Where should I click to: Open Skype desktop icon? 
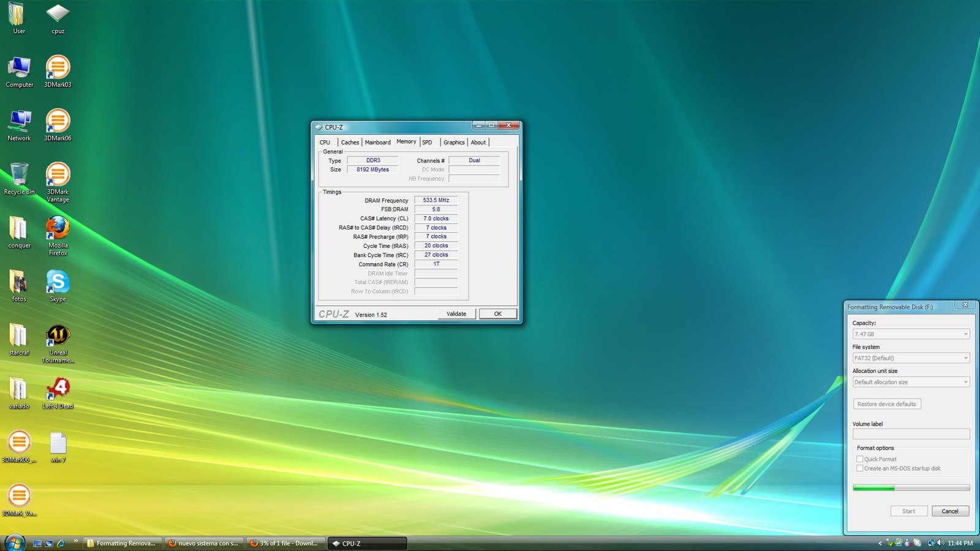[58, 286]
